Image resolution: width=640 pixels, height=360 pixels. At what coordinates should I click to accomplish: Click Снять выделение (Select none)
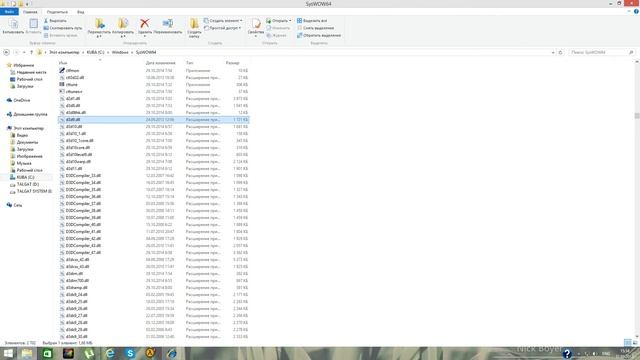(x=316, y=28)
